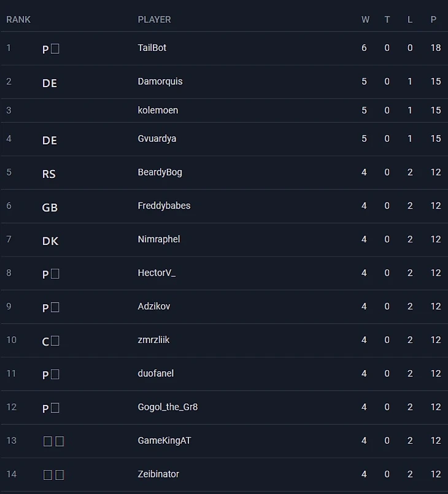The width and height of the screenshot is (448, 494).
Task: Open kolemoen's player profile
Action: coord(158,110)
